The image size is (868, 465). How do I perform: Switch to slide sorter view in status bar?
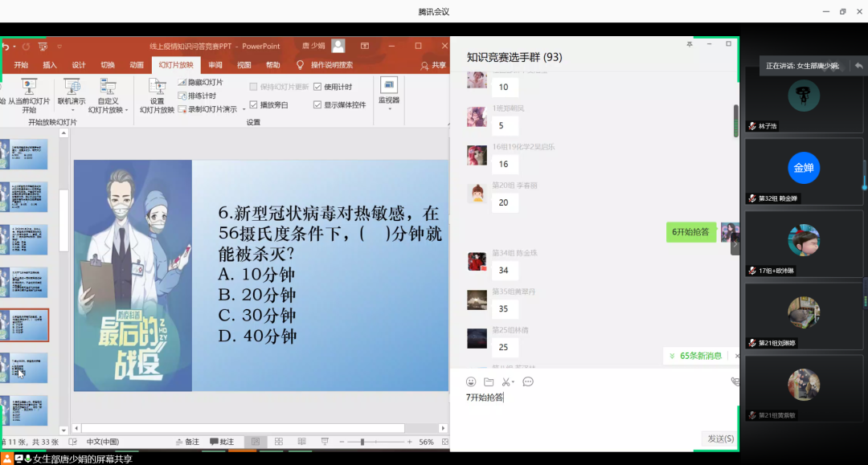coord(279,442)
